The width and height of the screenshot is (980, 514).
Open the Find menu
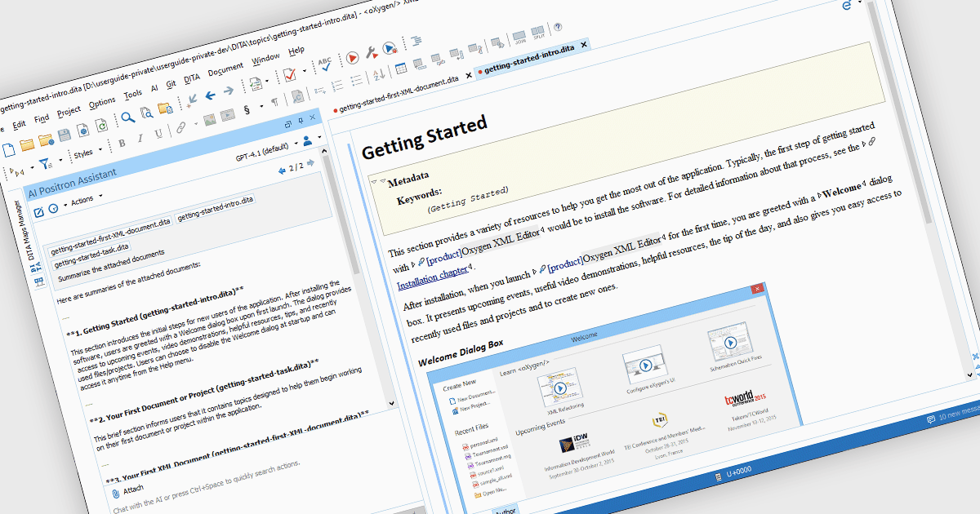coord(42,117)
